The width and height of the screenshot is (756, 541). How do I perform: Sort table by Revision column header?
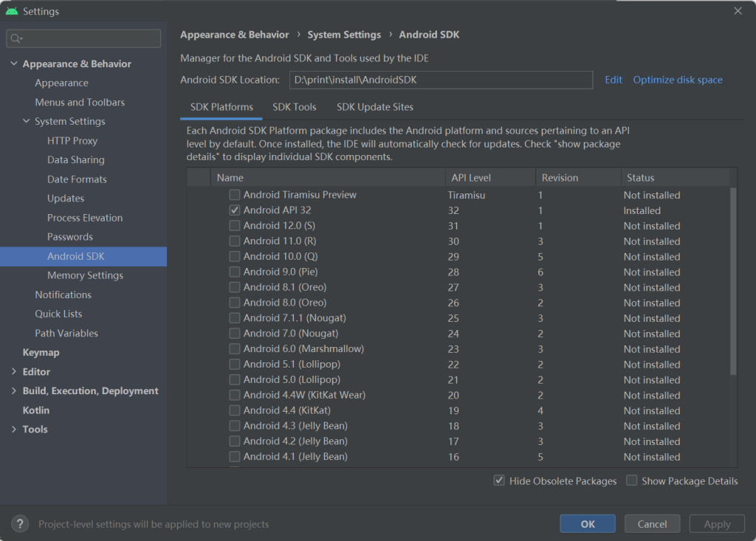tap(578, 177)
